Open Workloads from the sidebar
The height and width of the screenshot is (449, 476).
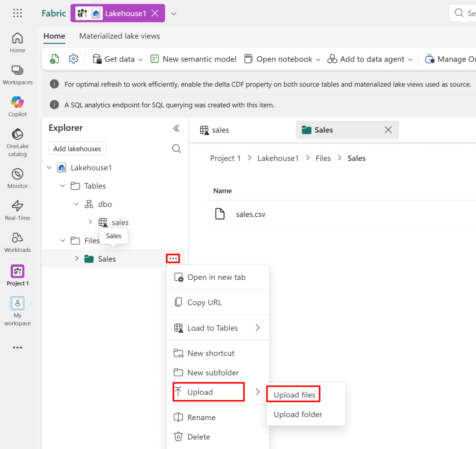[x=18, y=242]
